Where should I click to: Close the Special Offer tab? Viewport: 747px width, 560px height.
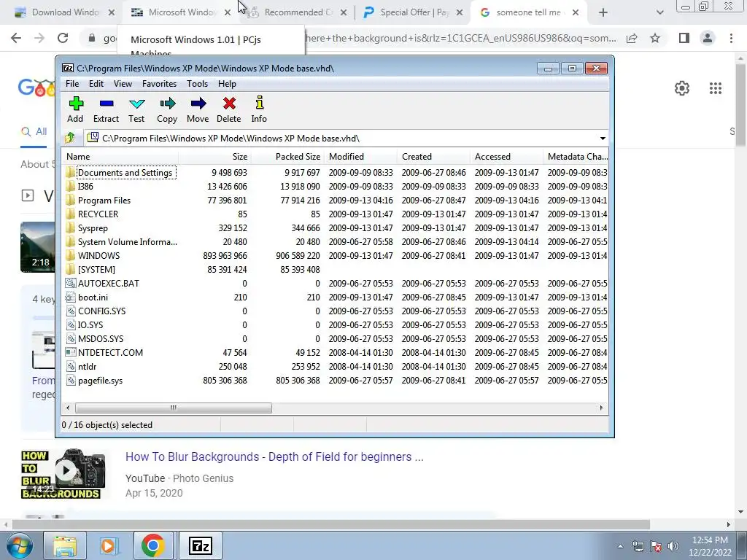460,12
